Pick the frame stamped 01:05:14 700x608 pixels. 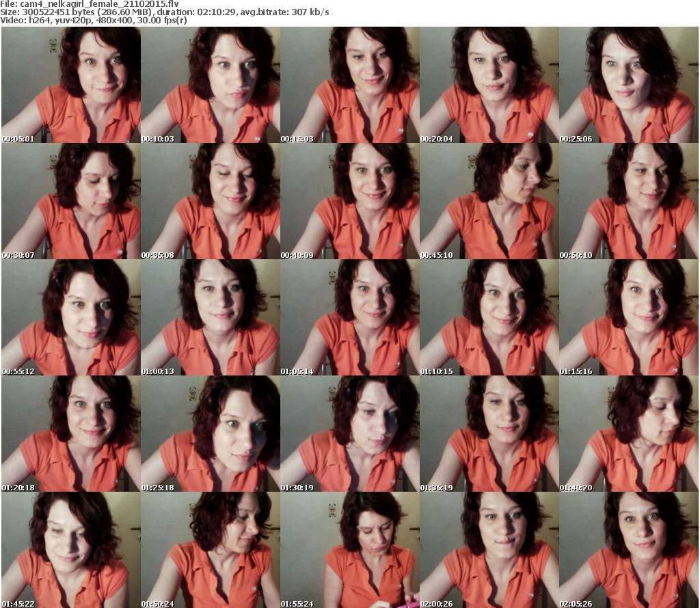349,317
